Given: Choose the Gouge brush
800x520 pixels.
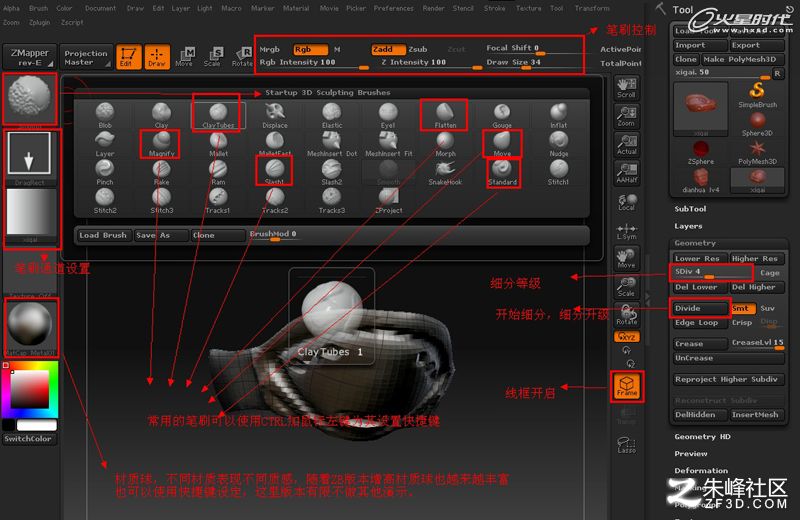Looking at the screenshot, I should [x=502, y=115].
